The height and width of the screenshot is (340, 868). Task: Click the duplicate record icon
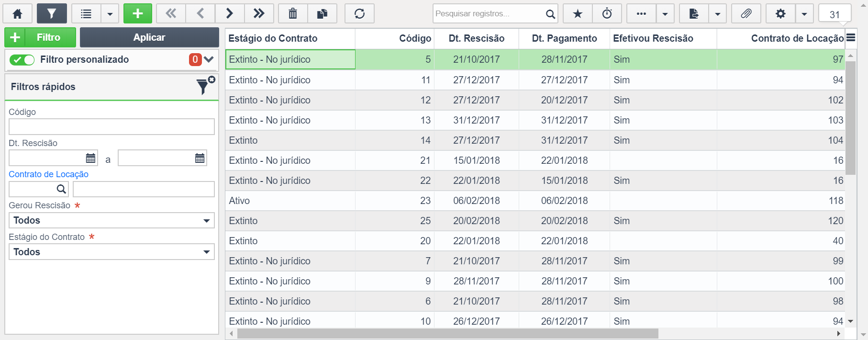pos(322,14)
